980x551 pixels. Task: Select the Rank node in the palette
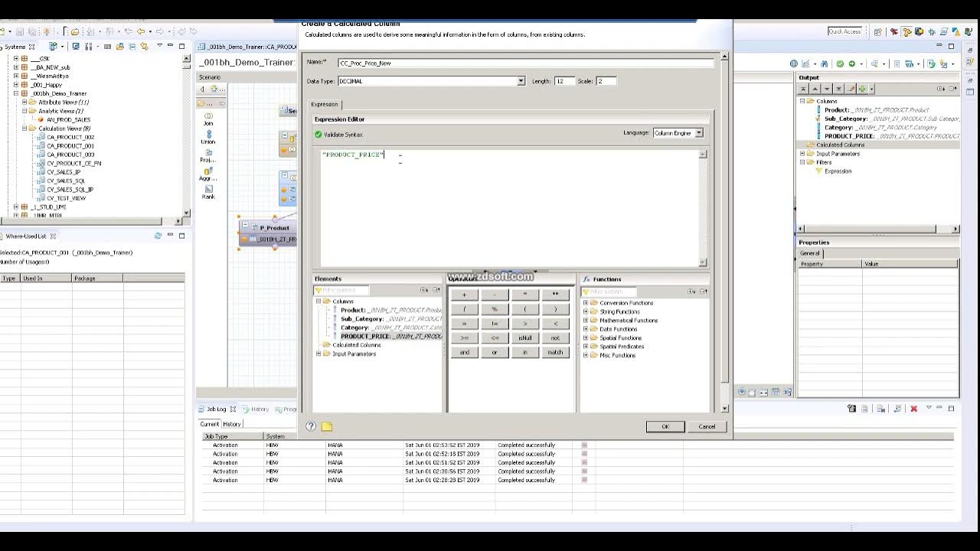click(208, 192)
